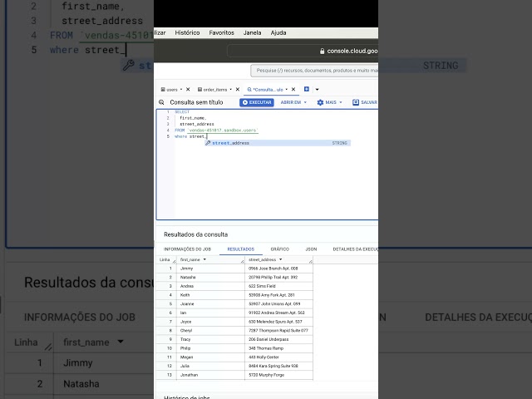Close the untitled Consulta query tab
The image size is (532, 399).
pos(293,90)
